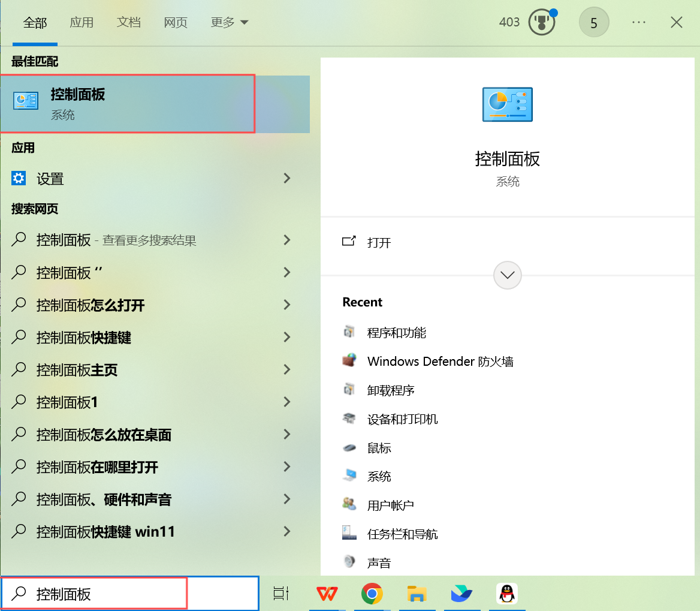Open 鼠标 settings from Recent
This screenshot has height=611, width=700.
[x=379, y=447]
